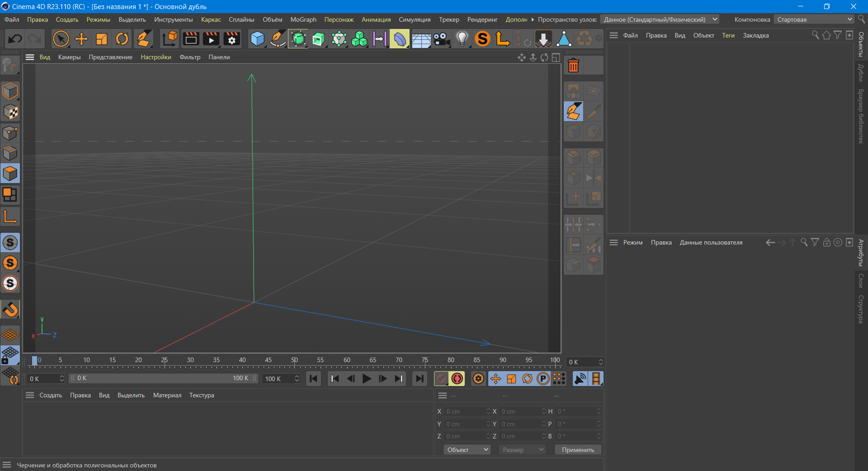
Task: Select the Move tool
Action: pos(81,39)
